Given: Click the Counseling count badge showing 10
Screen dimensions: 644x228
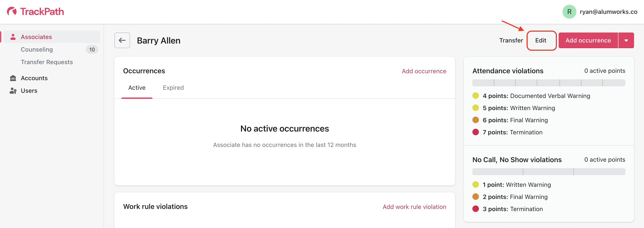Looking at the screenshot, I should 92,49.
